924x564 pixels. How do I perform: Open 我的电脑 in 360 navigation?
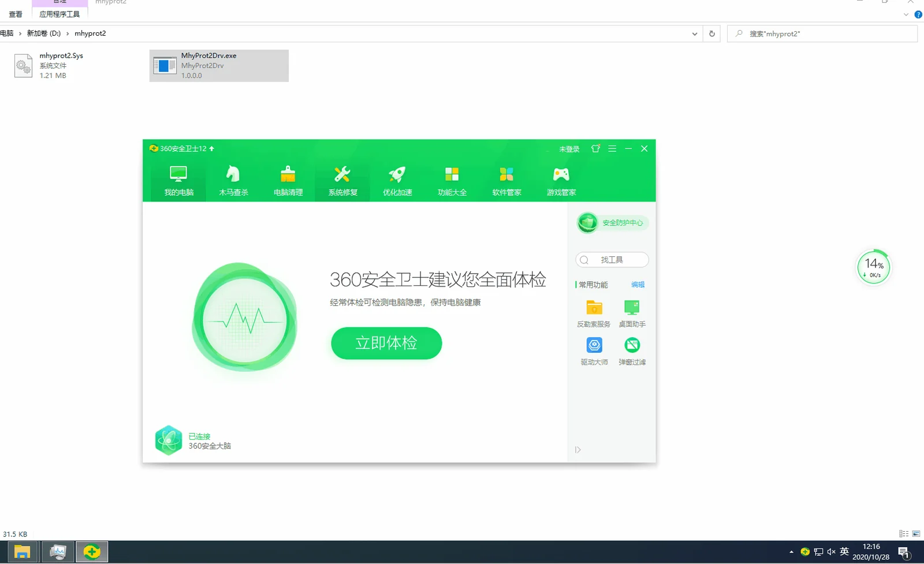[178, 180]
